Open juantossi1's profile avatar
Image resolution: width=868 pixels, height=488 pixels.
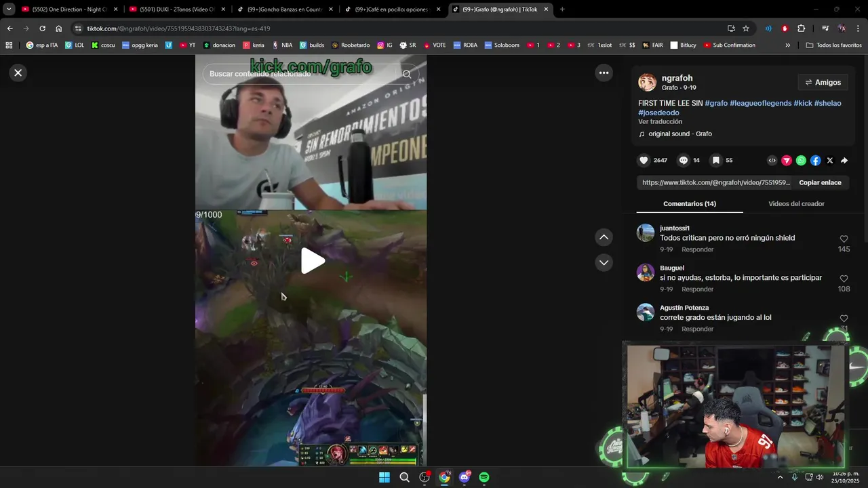point(646,232)
